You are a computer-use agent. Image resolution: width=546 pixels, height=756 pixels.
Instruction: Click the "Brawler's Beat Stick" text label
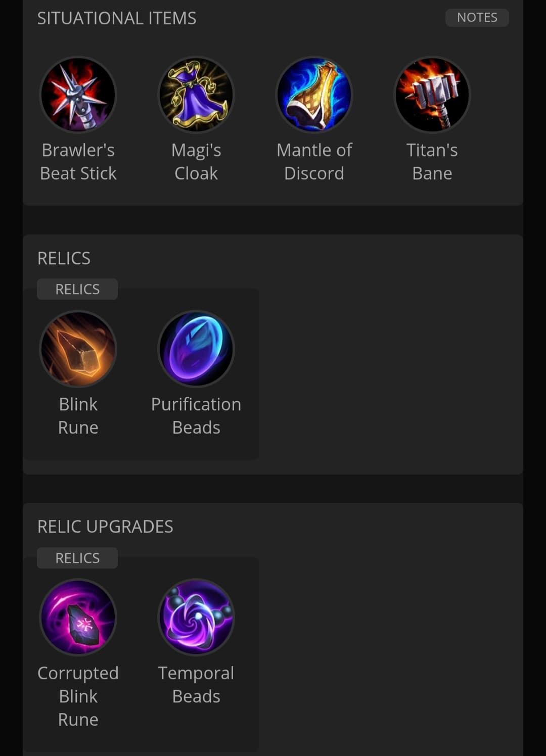click(78, 162)
